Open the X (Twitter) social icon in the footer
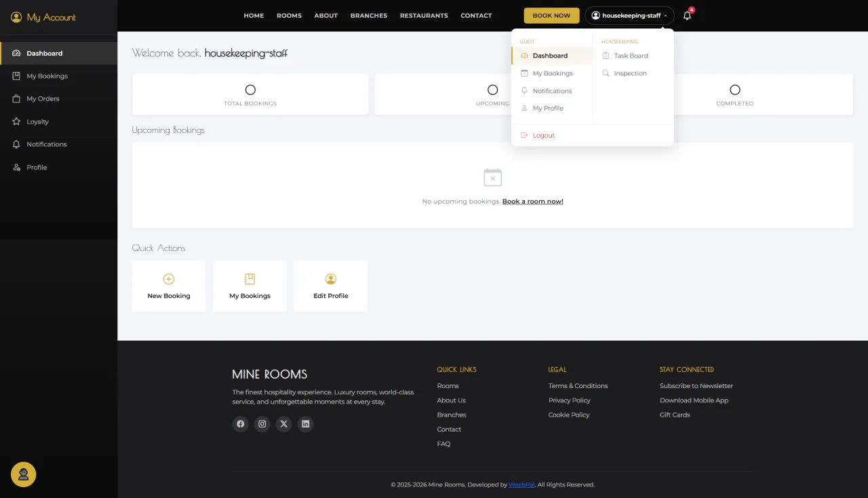 pyautogui.click(x=283, y=424)
